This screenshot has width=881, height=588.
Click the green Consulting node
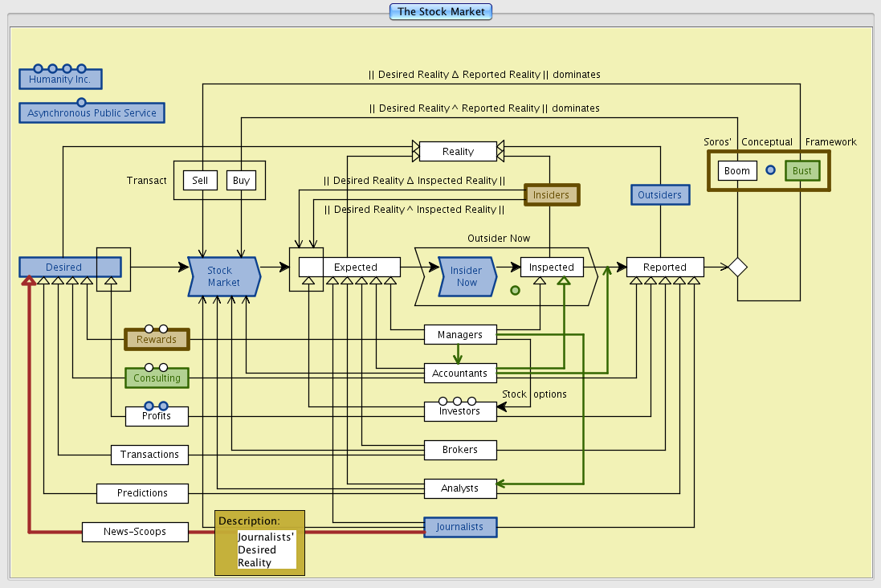157,378
